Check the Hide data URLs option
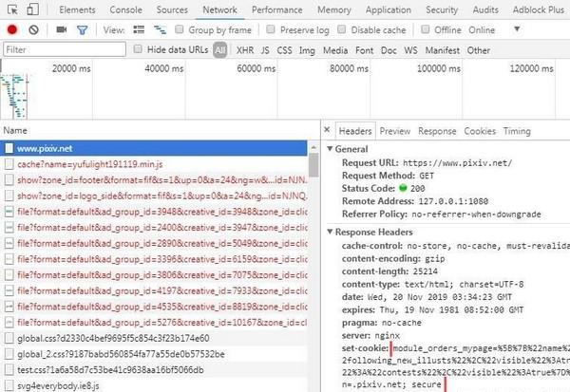Screen dimensions: 570x392 138,49
